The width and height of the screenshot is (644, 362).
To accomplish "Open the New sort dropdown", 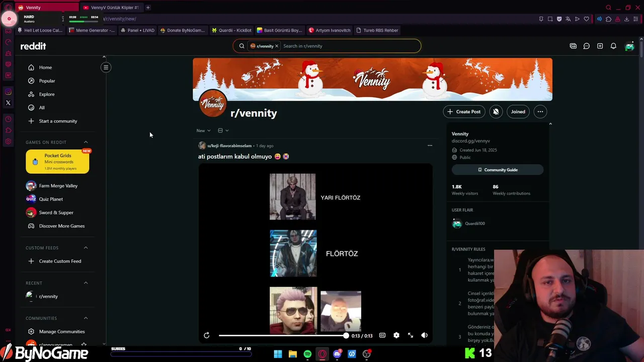I will pos(203,131).
